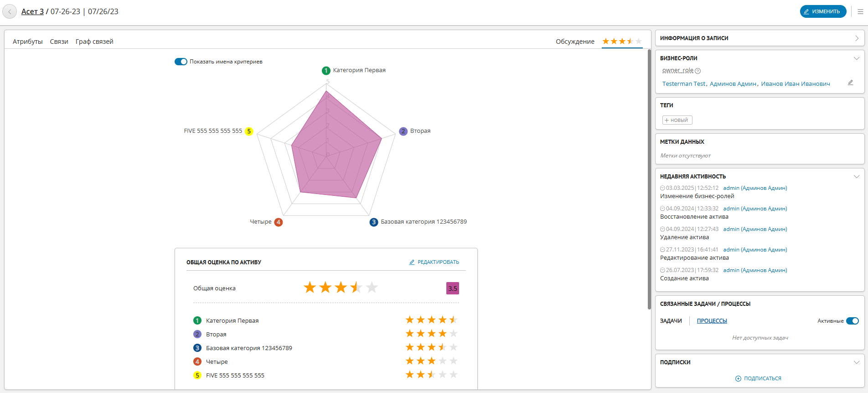The height and width of the screenshot is (393, 868).
Task: Switch to the Связи tab
Action: [59, 42]
